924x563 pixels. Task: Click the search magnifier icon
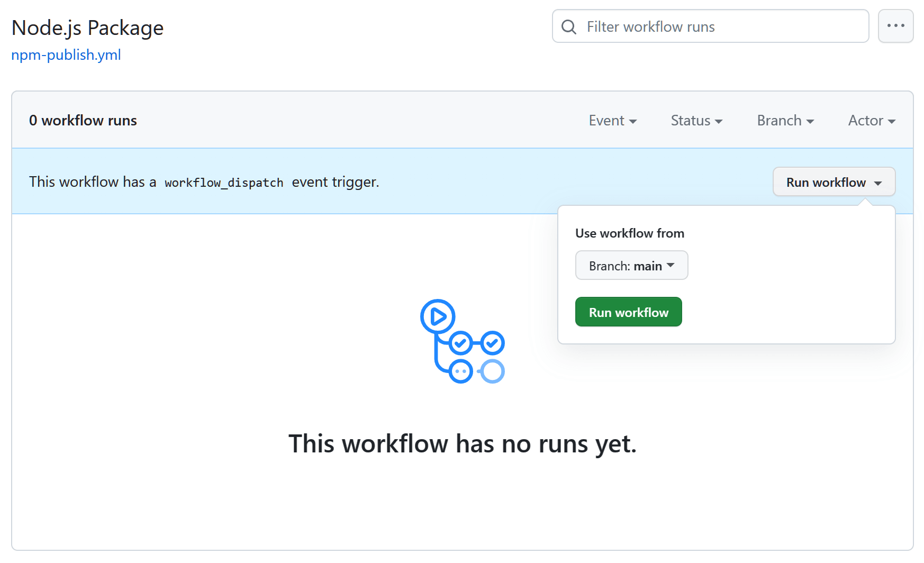tap(568, 26)
